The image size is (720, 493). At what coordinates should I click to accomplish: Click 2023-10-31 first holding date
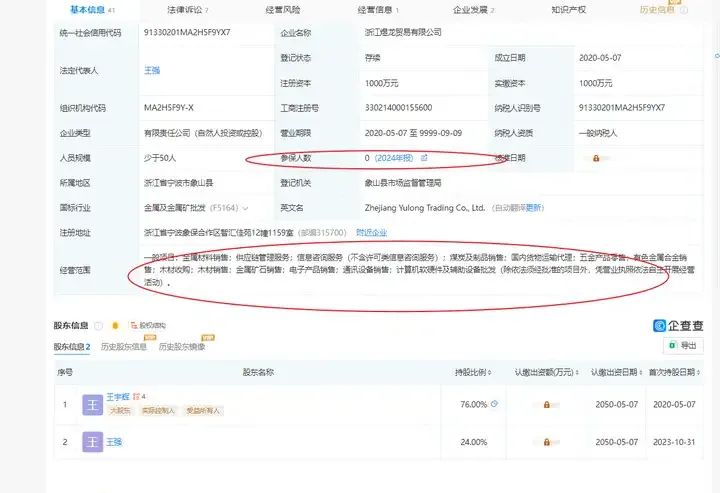tap(674, 442)
